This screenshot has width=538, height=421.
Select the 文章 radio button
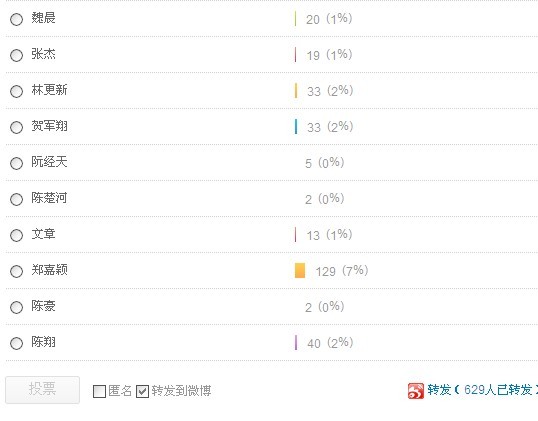(16, 235)
